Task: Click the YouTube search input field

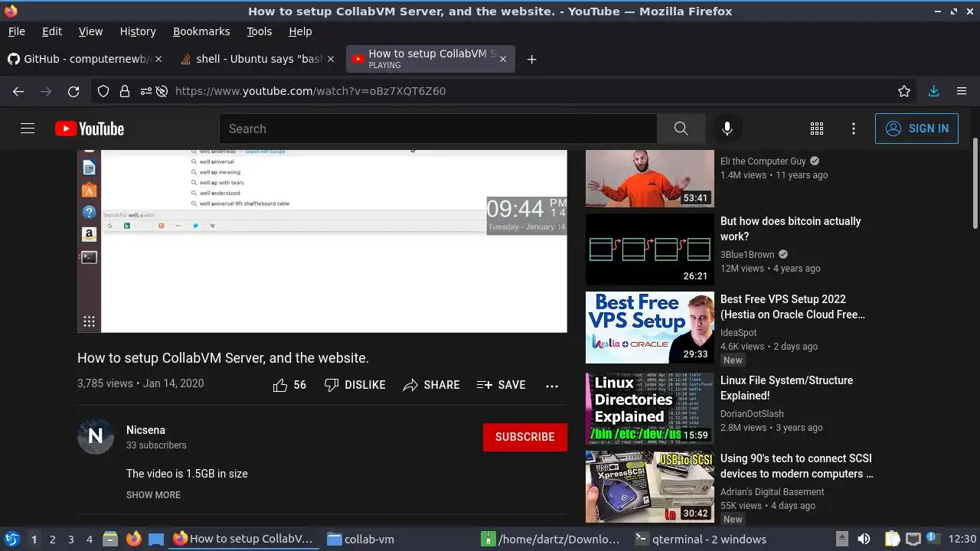Action: click(438, 129)
